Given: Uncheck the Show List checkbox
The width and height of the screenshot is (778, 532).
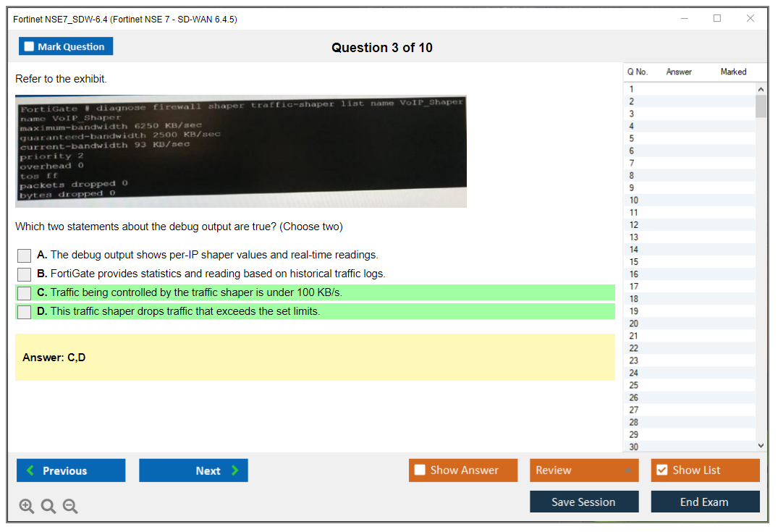Looking at the screenshot, I should [661, 470].
